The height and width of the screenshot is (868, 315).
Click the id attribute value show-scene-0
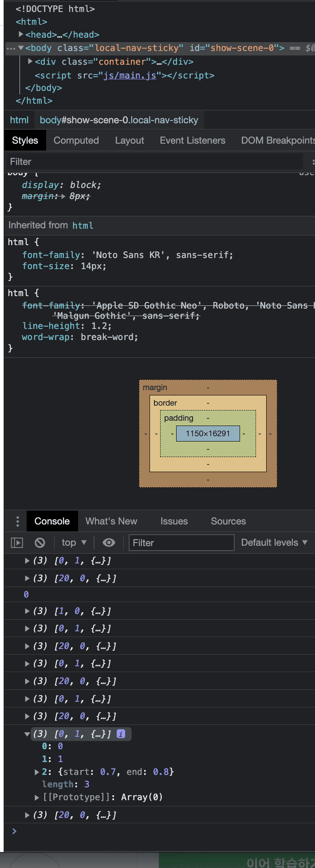(242, 48)
